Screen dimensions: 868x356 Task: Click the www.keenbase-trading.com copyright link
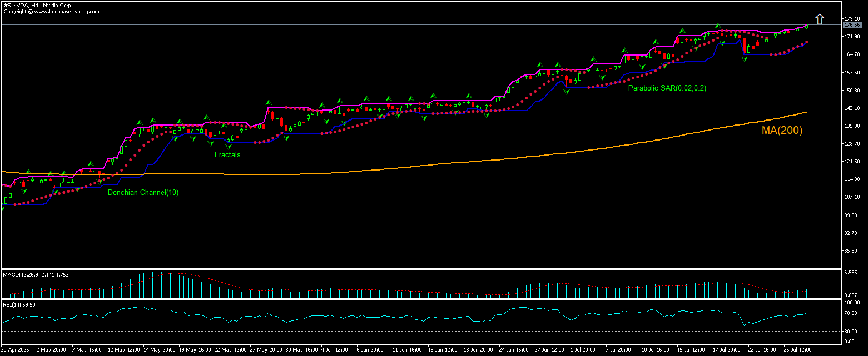click(x=66, y=11)
